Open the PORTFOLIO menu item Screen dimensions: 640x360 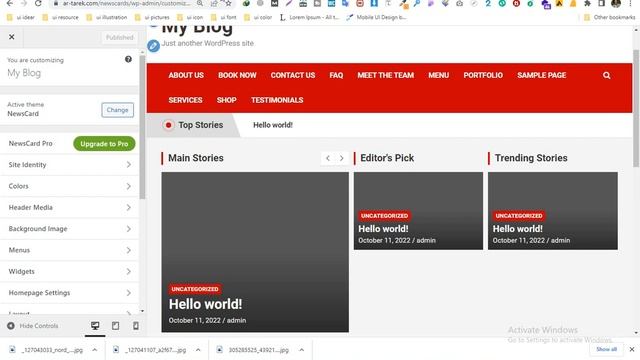(x=483, y=76)
